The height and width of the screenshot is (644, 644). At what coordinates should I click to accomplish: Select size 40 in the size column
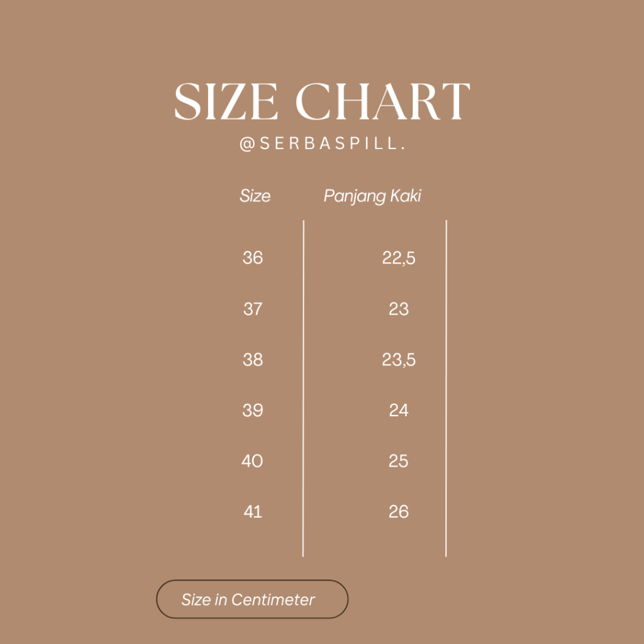pos(253,461)
